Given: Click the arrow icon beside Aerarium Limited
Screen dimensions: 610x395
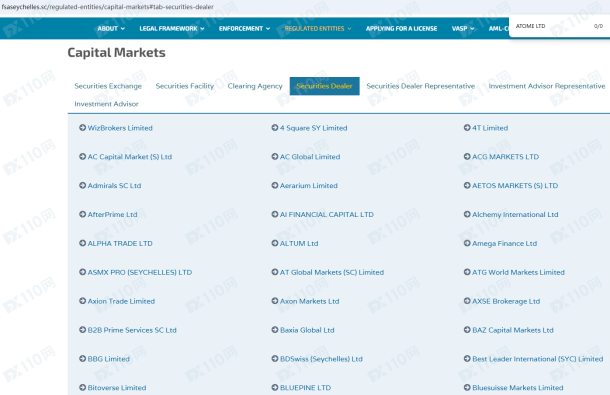Looking at the screenshot, I should click(275, 185).
